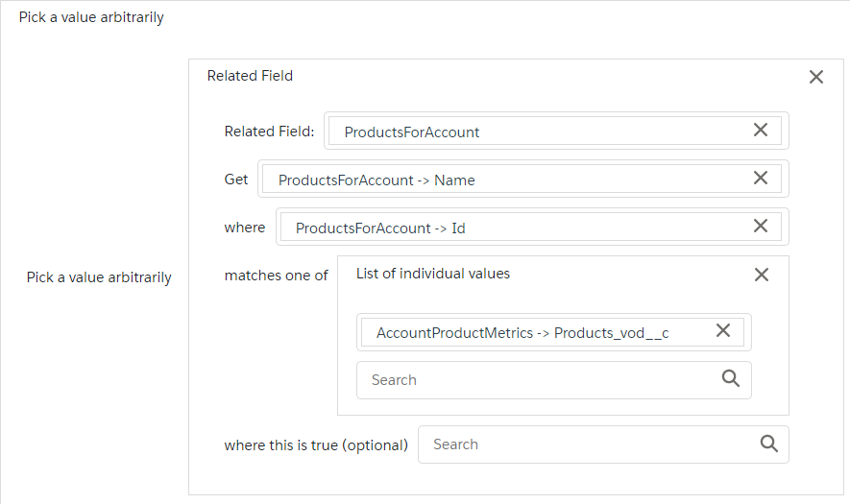The height and width of the screenshot is (504, 850).
Task: Remove the List of individual values block
Action: [762, 275]
